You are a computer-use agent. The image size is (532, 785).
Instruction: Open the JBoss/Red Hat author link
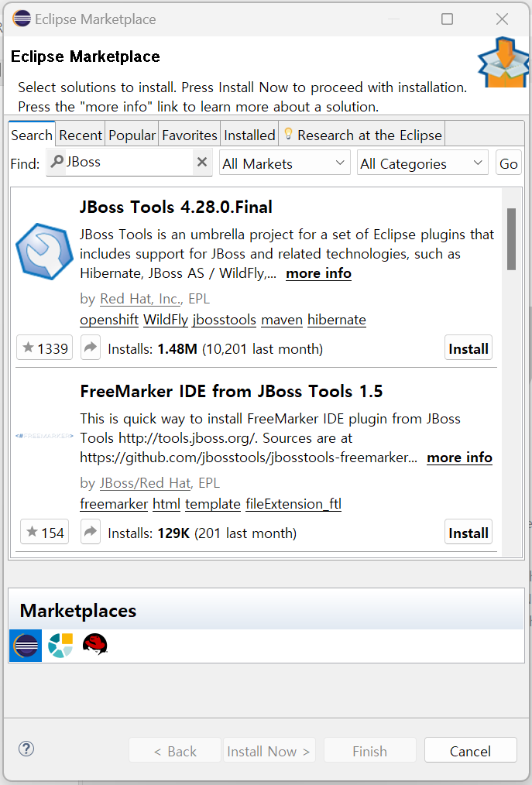pyautogui.click(x=146, y=482)
